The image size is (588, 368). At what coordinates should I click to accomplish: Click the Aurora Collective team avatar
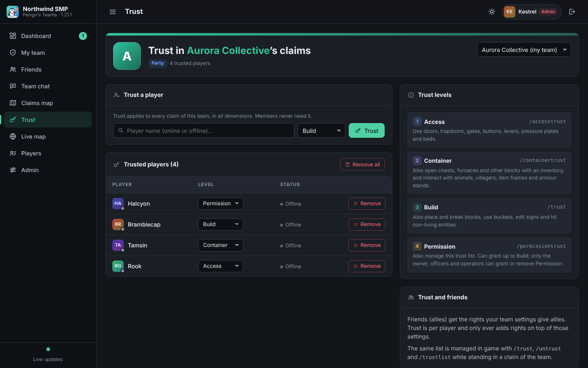(x=127, y=56)
